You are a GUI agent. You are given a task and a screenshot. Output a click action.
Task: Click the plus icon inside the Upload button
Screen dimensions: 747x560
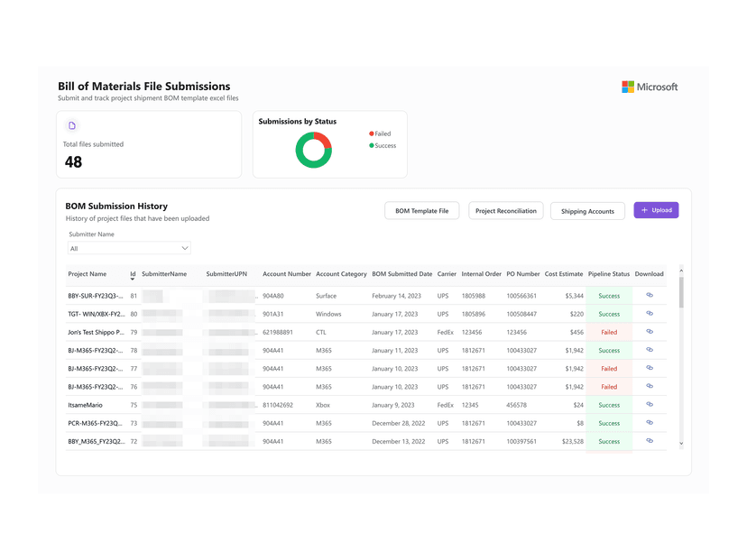coord(644,209)
